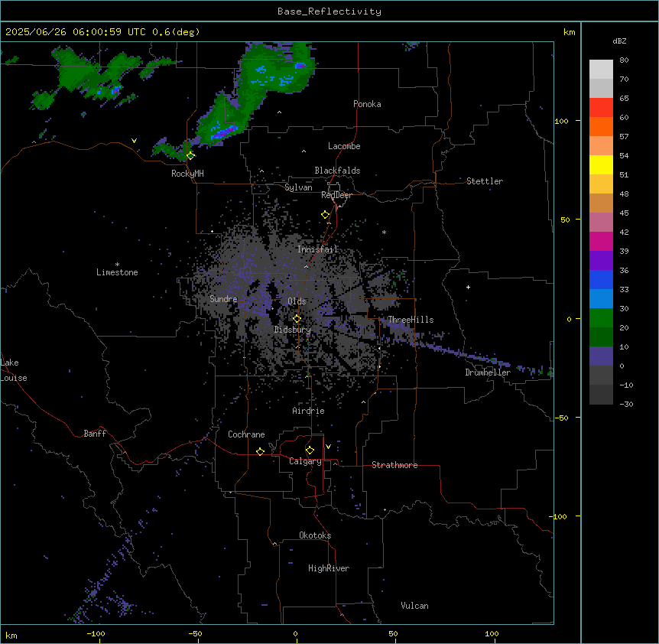Image resolution: width=659 pixels, height=644 pixels.
Task: Click the Calgary city label
Action: (x=306, y=461)
